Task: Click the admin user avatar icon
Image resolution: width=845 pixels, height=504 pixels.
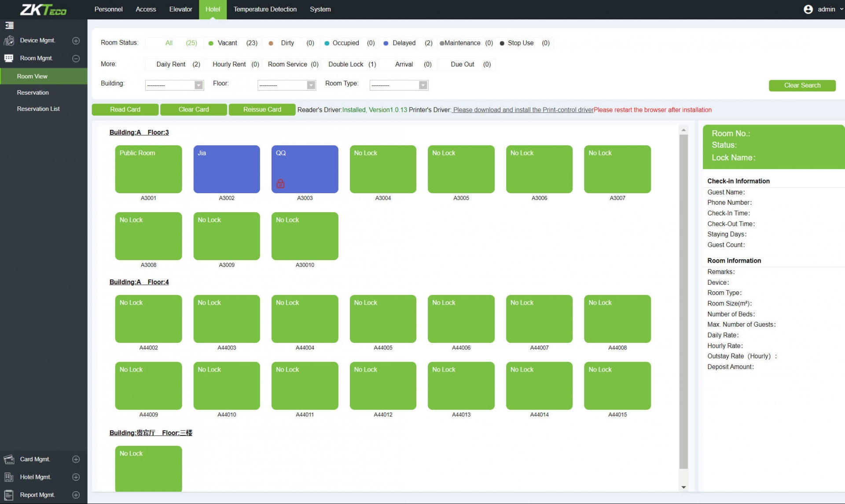Action: 808,9
